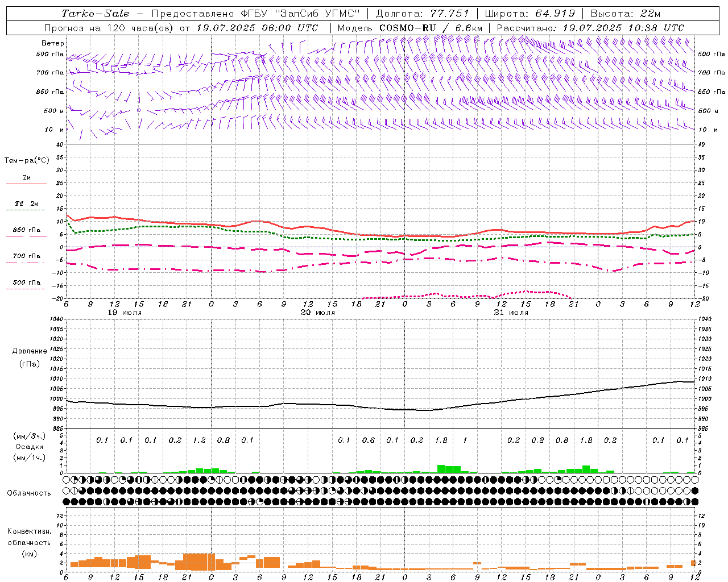Viewport: 728px width, 582px height.
Task: Click the '500 гПа' temperature legend entry
Action: click(x=27, y=282)
